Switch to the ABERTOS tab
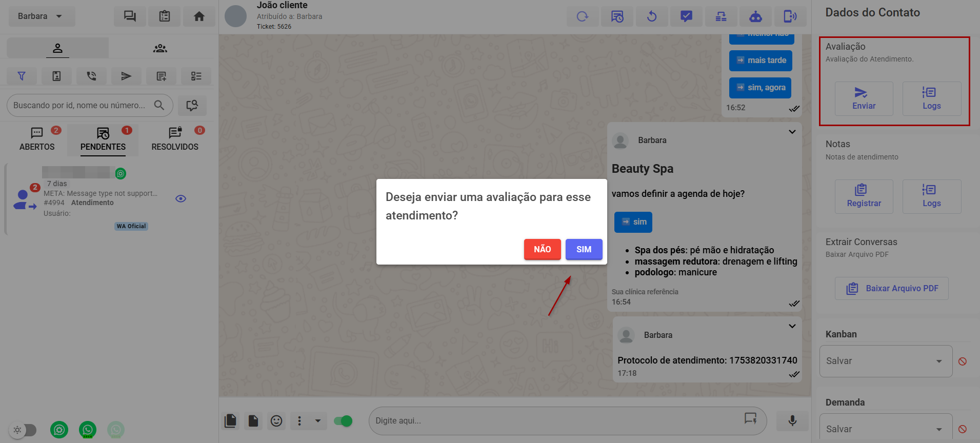Screen dimensions: 980x443 point(37,139)
